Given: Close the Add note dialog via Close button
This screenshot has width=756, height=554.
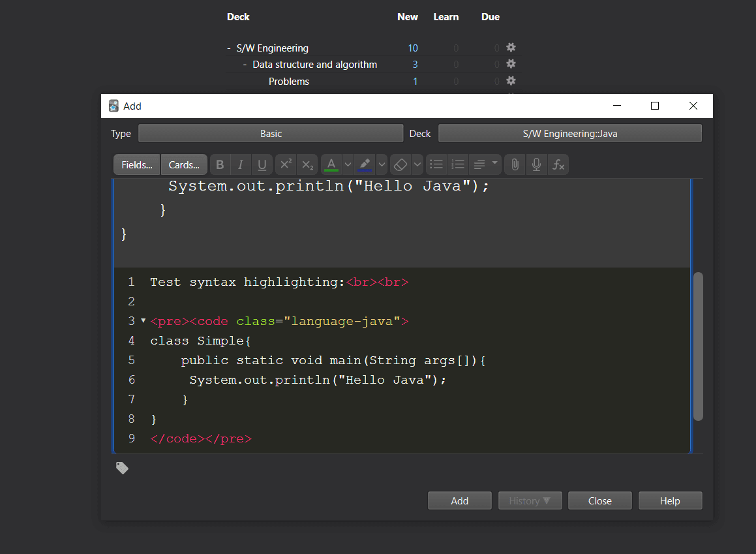Looking at the screenshot, I should [x=600, y=501].
